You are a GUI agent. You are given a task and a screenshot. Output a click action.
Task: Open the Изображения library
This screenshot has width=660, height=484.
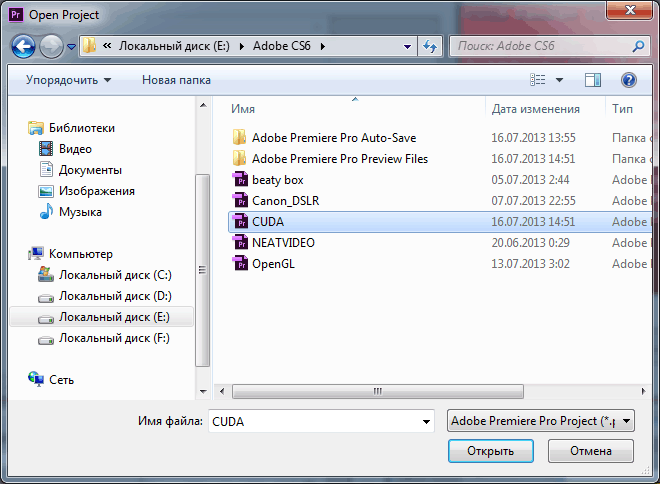tap(96, 191)
